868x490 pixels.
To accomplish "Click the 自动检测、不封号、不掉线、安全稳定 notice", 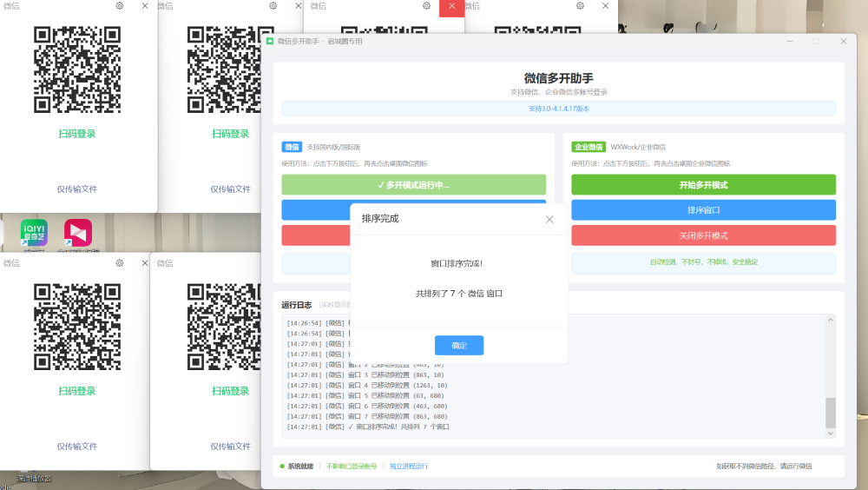I will 704,262.
